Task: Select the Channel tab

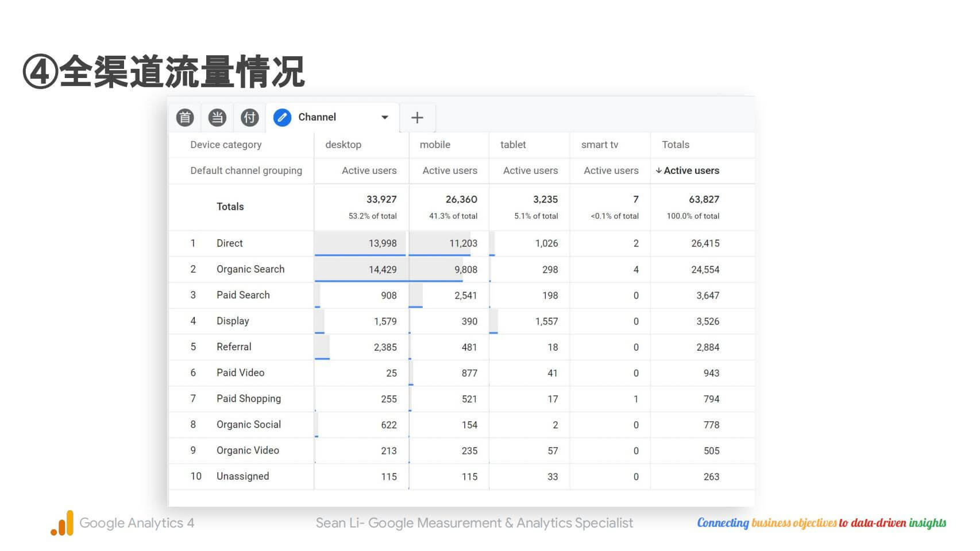Action: pyautogui.click(x=317, y=117)
